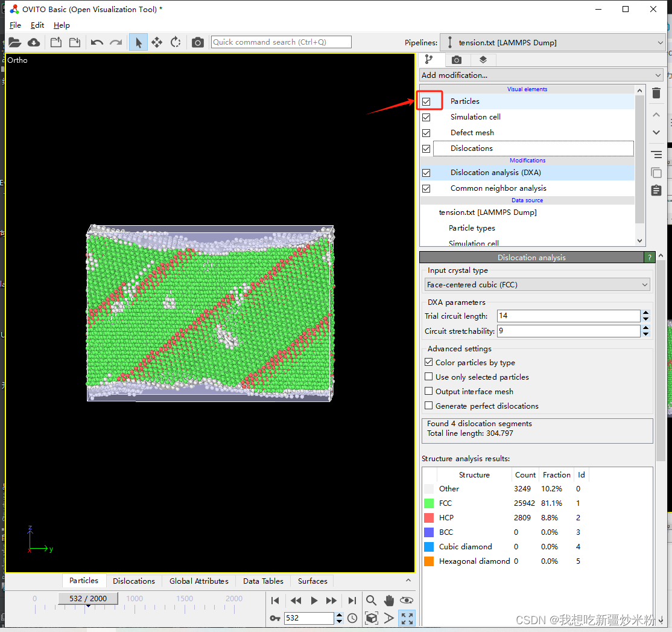Open Dislocation analysis help question mark
This screenshot has width=672, height=632.
pyautogui.click(x=650, y=257)
